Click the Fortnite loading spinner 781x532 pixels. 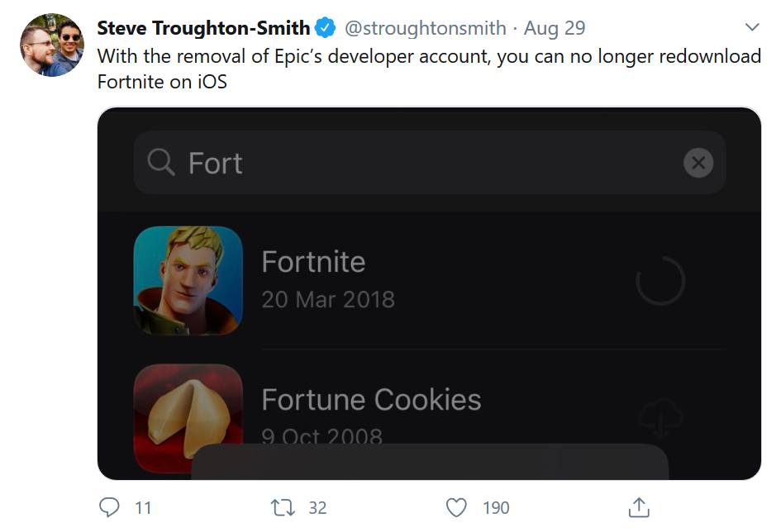[660, 281]
